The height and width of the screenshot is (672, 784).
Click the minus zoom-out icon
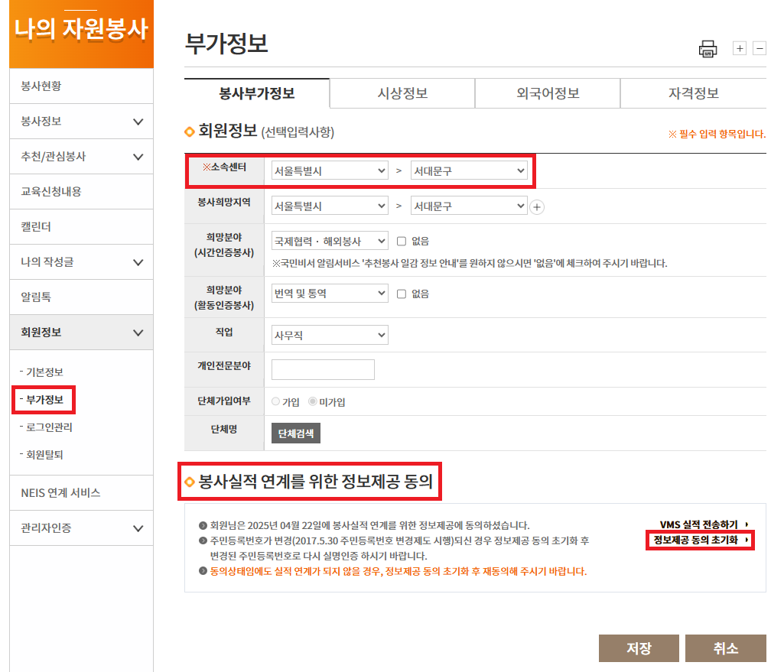click(760, 48)
